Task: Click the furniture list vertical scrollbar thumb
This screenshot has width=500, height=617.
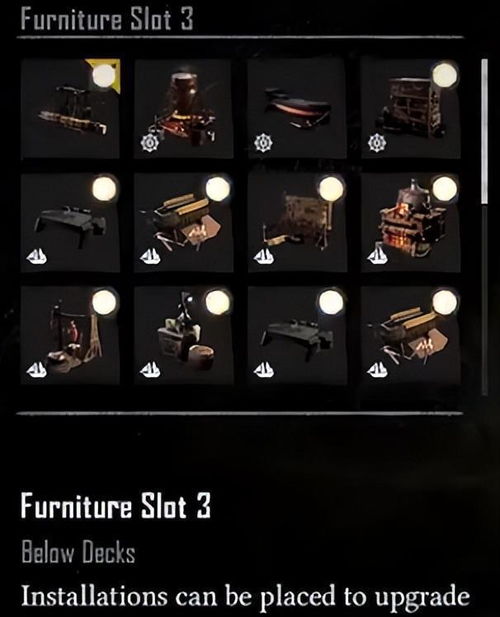Action: pyautogui.click(x=484, y=131)
